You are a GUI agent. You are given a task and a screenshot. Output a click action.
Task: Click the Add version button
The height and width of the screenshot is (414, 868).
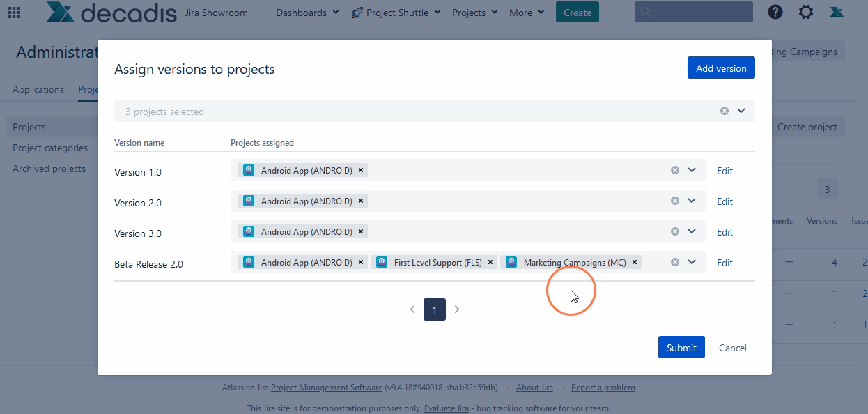[x=721, y=68]
